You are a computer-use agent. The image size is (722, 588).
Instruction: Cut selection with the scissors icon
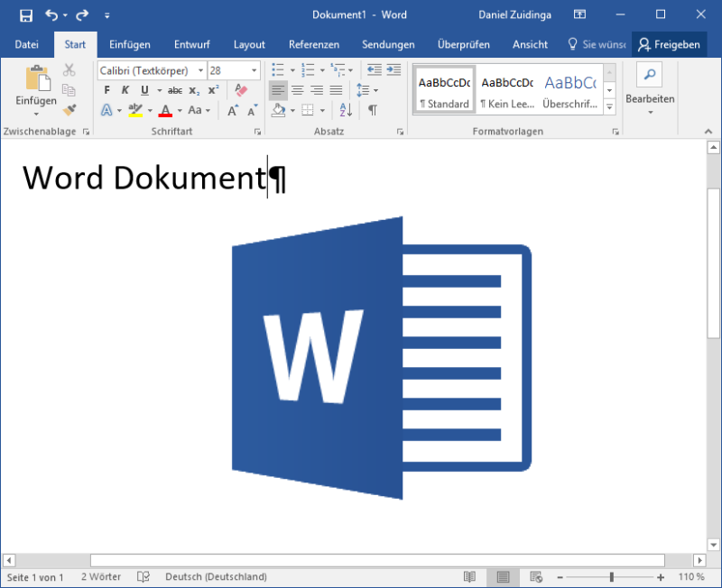click(69, 70)
